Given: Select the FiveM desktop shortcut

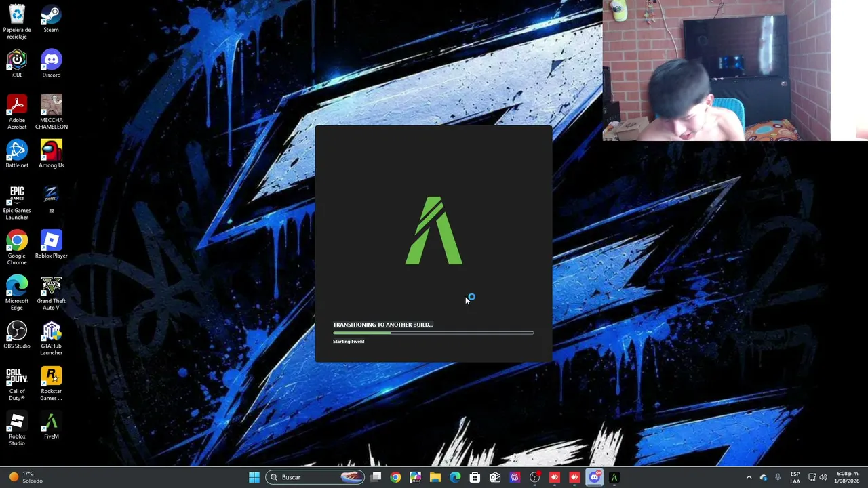Looking at the screenshot, I should tap(51, 426).
